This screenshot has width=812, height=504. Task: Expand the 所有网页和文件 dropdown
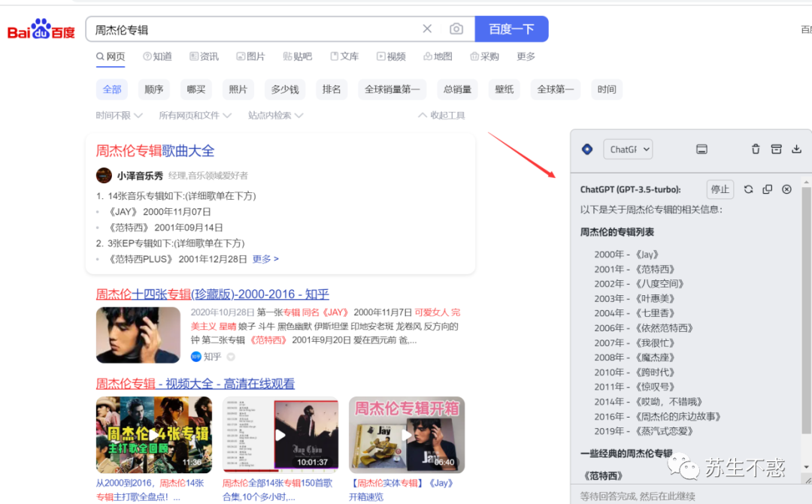click(x=195, y=116)
